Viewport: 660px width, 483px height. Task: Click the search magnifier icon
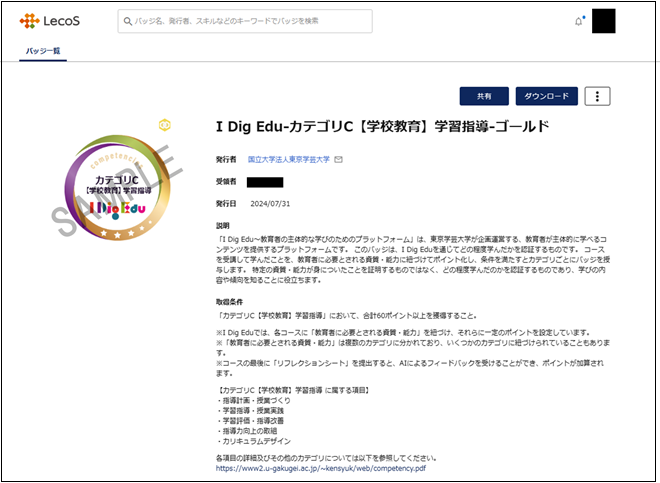tap(128, 21)
